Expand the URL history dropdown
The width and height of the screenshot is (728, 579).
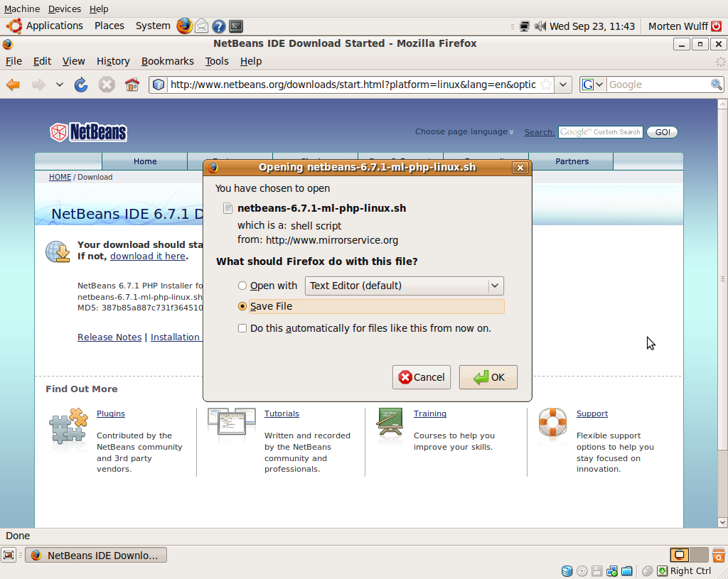563,85
